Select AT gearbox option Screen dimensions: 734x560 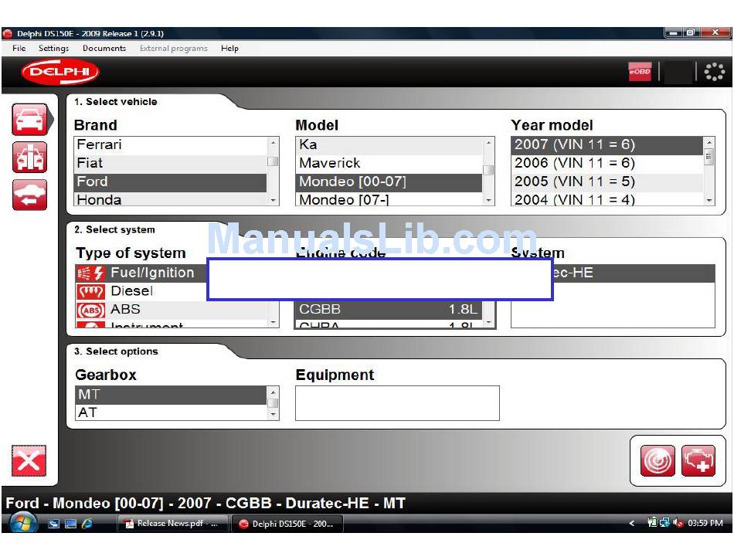(171, 412)
